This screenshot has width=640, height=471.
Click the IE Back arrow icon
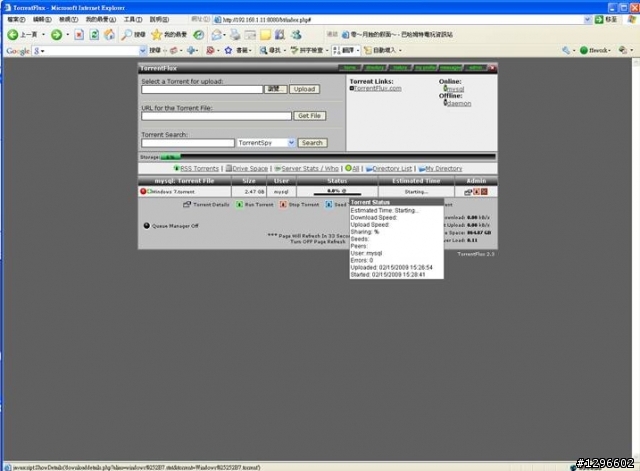pyautogui.click(x=13, y=35)
